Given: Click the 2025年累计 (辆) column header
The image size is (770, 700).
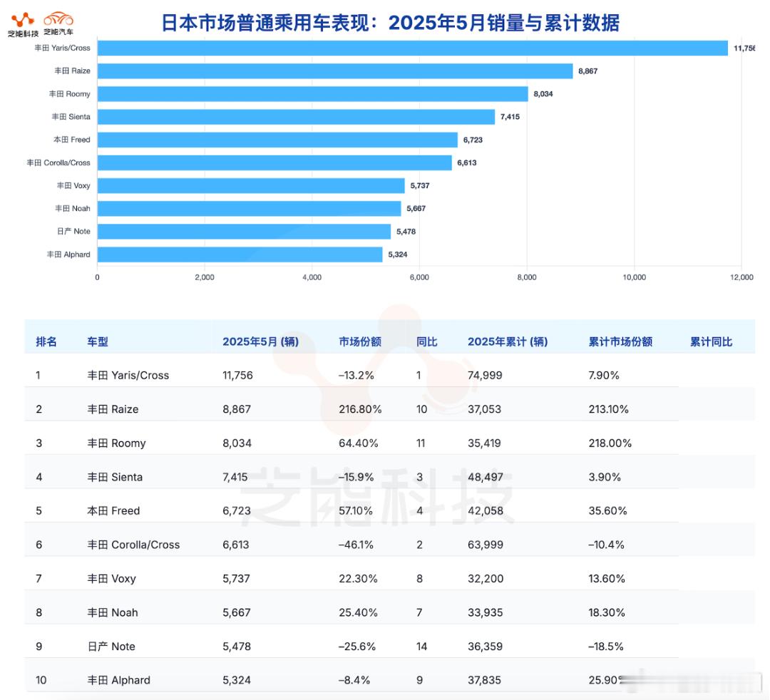Looking at the screenshot, I should coord(508,341).
